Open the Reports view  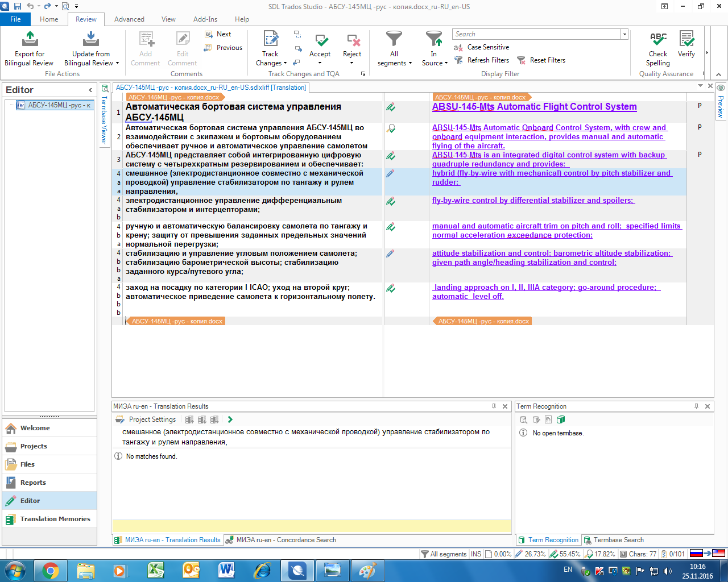(x=49, y=483)
